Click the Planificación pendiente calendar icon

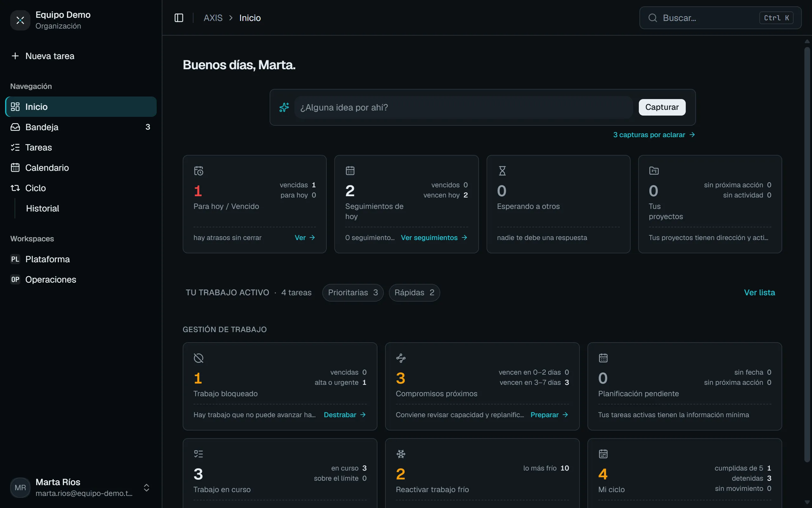603,358
